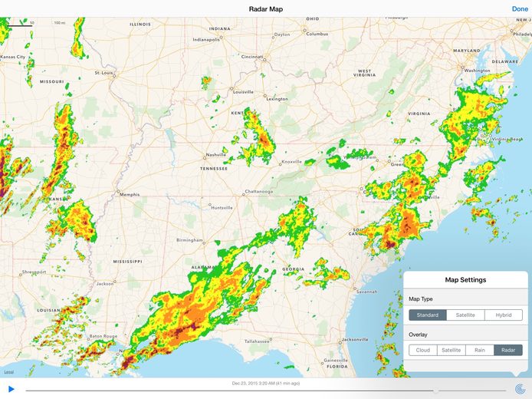The width and height of the screenshot is (532, 399).
Task: Tap the MISSISSIPPI state label
Action: click(127, 262)
